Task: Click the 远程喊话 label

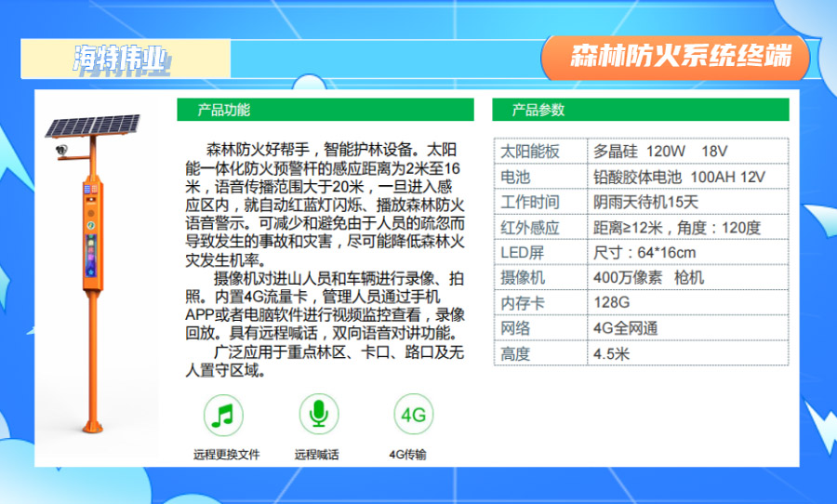Action: coord(316,455)
